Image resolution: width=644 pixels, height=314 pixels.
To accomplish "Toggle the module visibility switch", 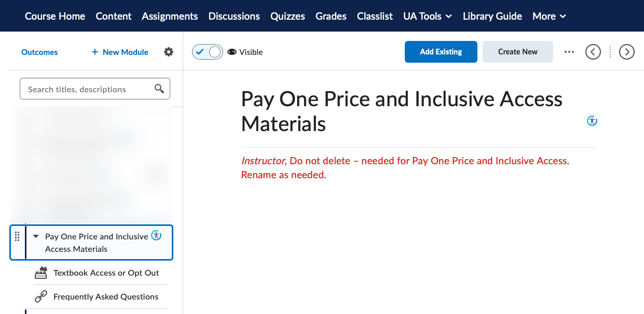I will pos(208,52).
